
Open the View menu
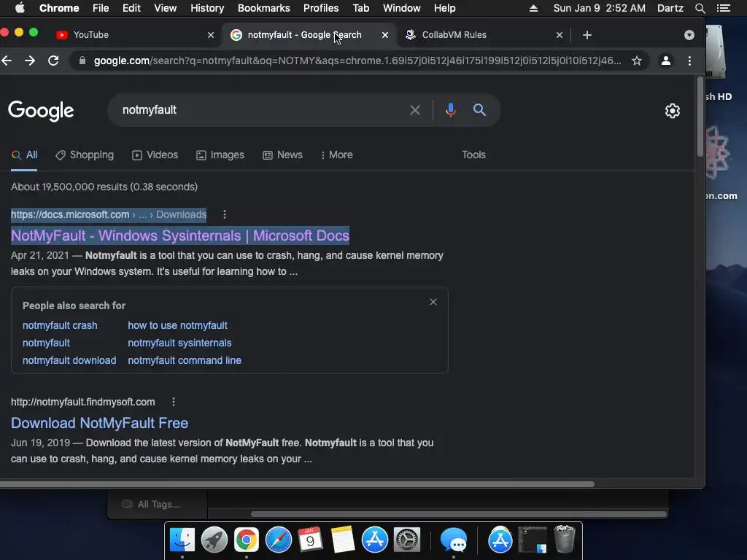coord(166,8)
